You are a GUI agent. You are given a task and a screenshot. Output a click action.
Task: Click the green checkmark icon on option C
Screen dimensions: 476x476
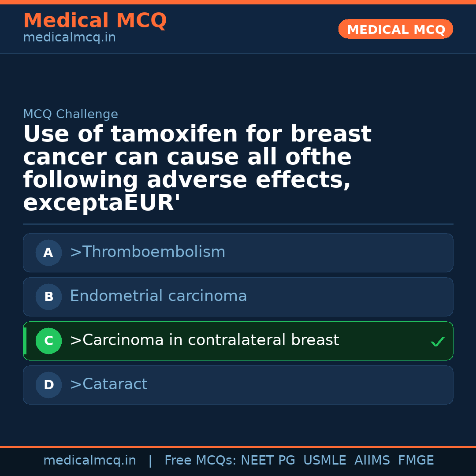(437, 342)
